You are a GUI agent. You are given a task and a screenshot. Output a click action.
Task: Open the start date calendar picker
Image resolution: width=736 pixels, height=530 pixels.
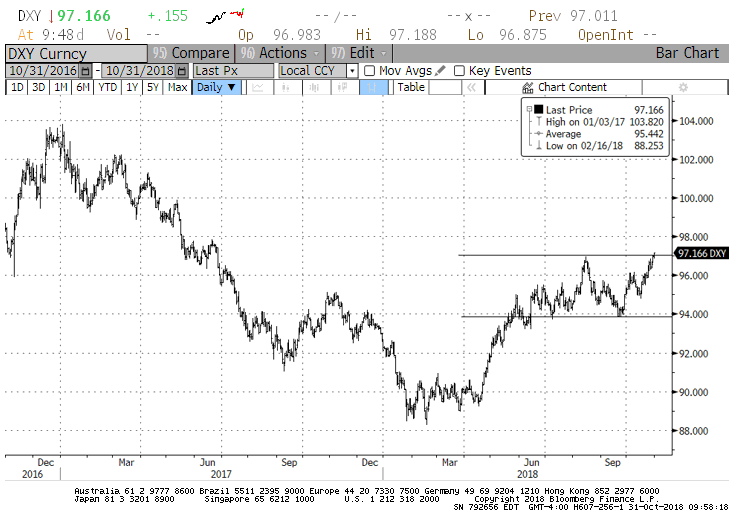tap(85, 71)
